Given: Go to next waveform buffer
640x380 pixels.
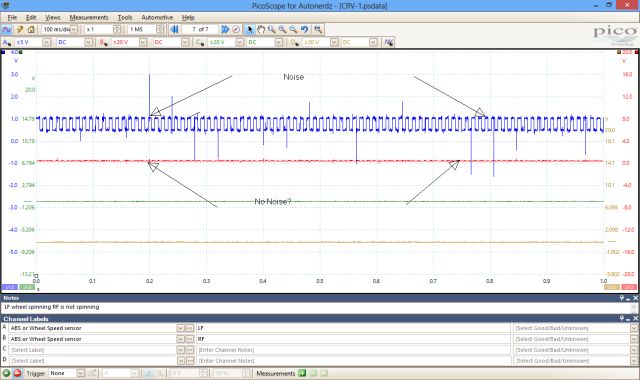Looking at the screenshot, I should pyautogui.click(x=225, y=29).
